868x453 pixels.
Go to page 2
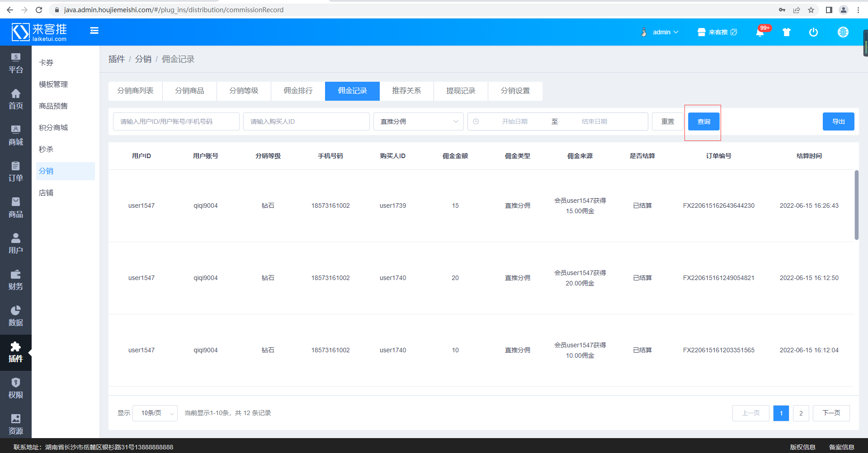(801, 413)
